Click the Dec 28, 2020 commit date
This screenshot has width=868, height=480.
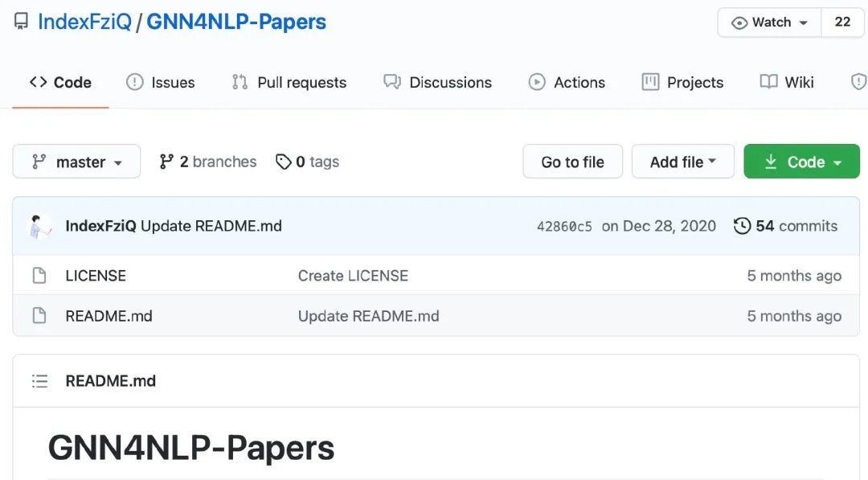pyautogui.click(x=659, y=226)
